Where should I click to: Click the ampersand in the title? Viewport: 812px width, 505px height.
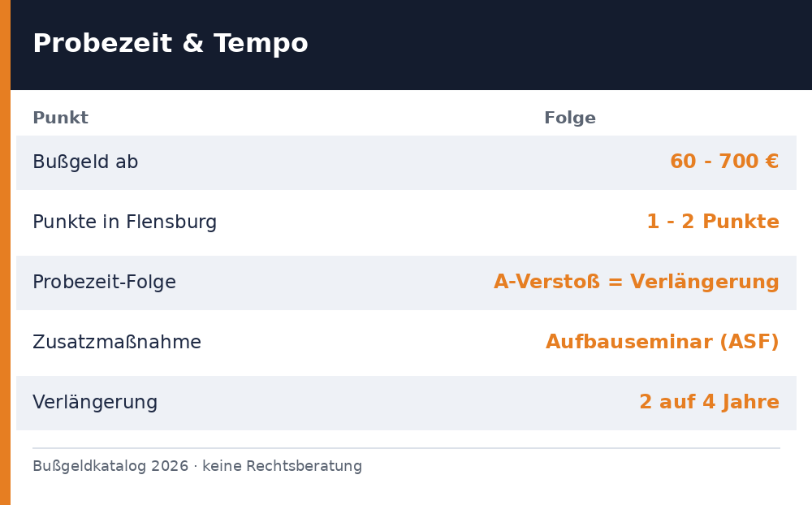[192, 43]
